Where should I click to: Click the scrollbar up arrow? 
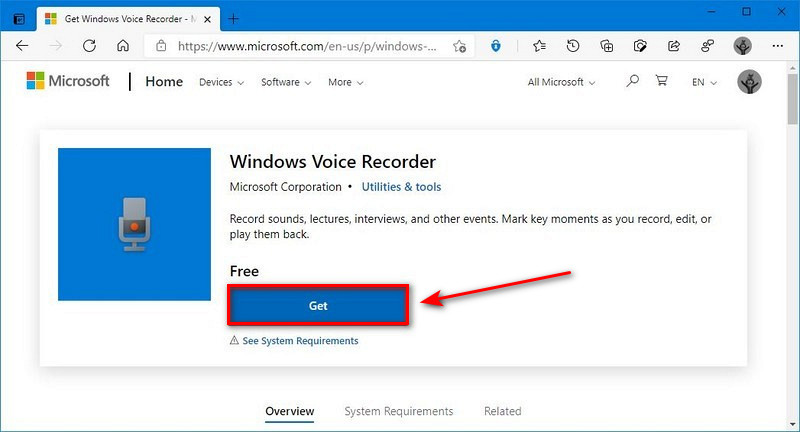point(792,68)
